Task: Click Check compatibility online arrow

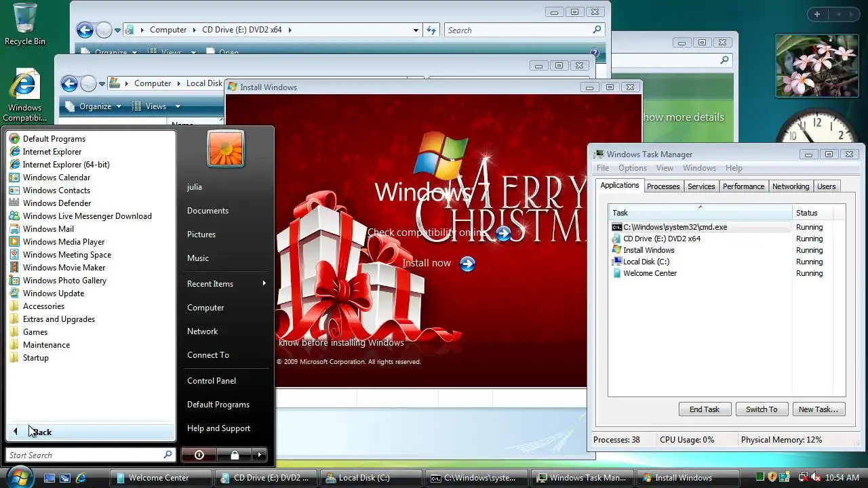Action: click(x=503, y=234)
